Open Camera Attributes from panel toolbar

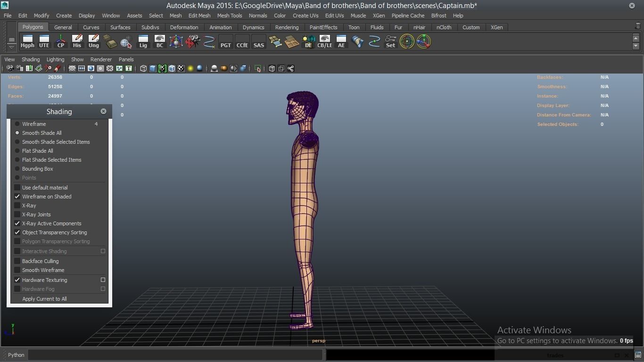click(19, 68)
